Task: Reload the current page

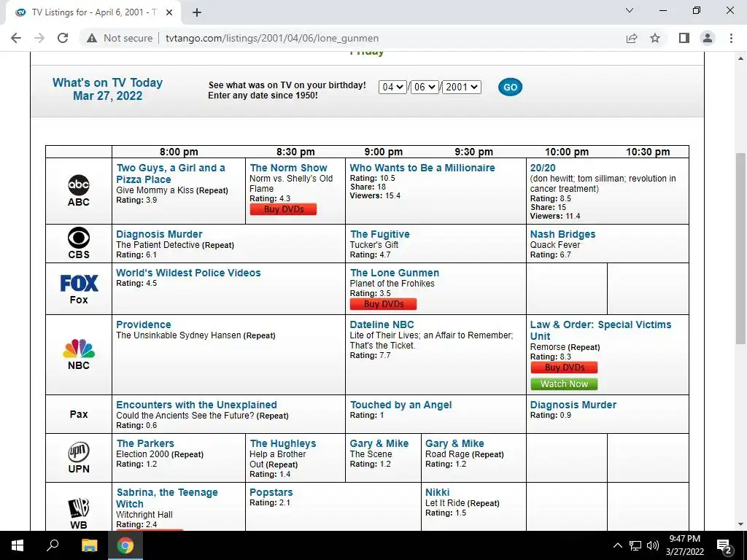Action: [x=63, y=38]
